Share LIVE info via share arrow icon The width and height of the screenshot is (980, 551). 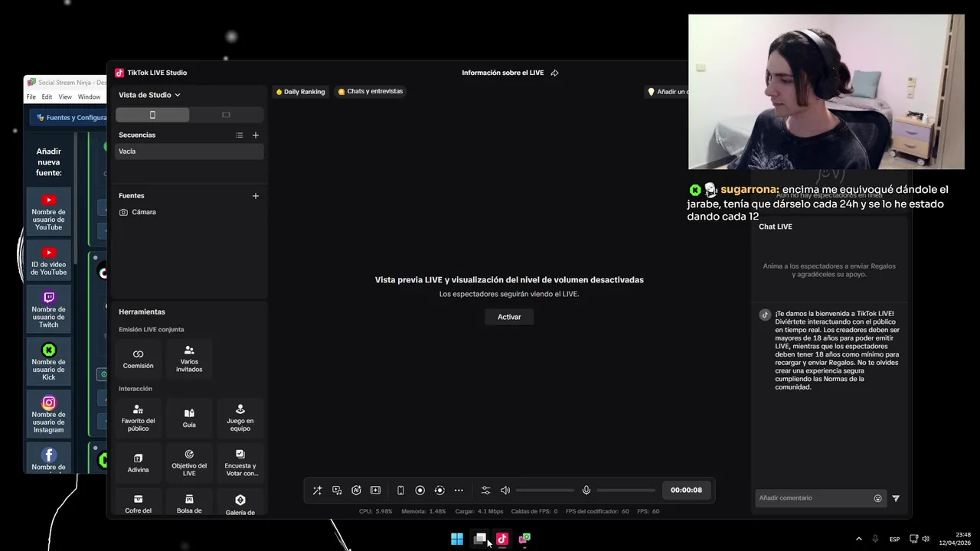[x=555, y=73]
